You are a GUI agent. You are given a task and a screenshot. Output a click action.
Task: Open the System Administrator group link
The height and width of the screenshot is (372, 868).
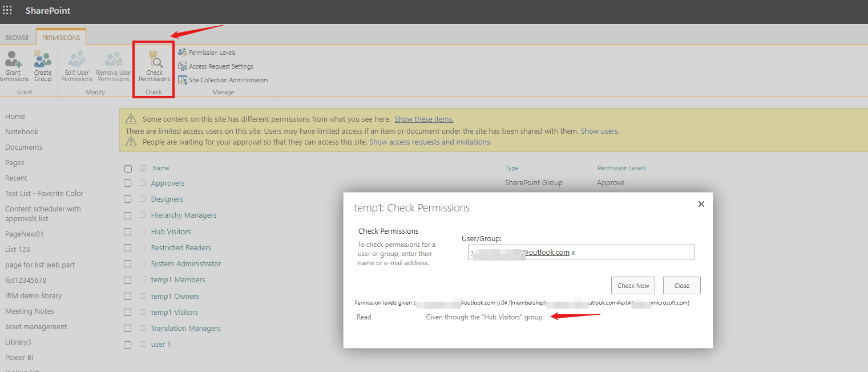(x=186, y=264)
